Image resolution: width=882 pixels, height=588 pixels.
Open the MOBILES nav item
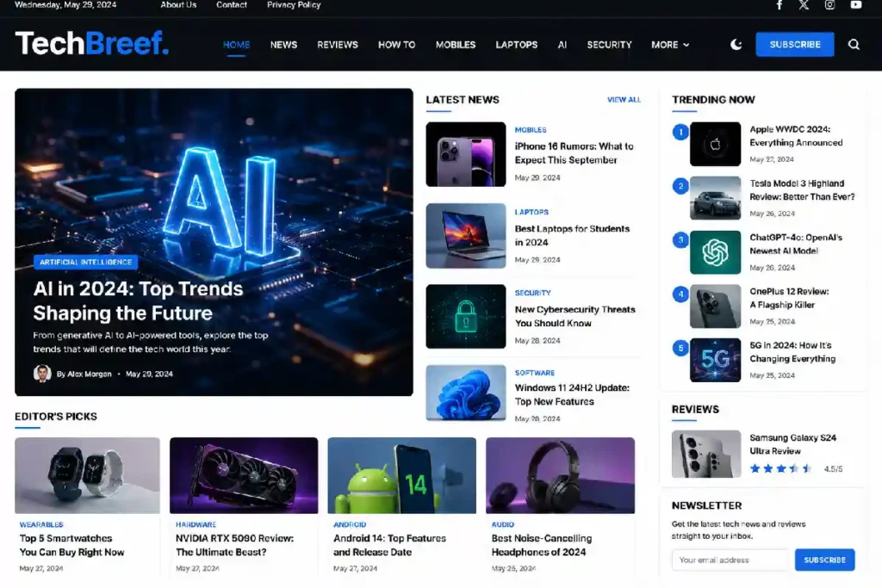pyautogui.click(x=456, y=45)
